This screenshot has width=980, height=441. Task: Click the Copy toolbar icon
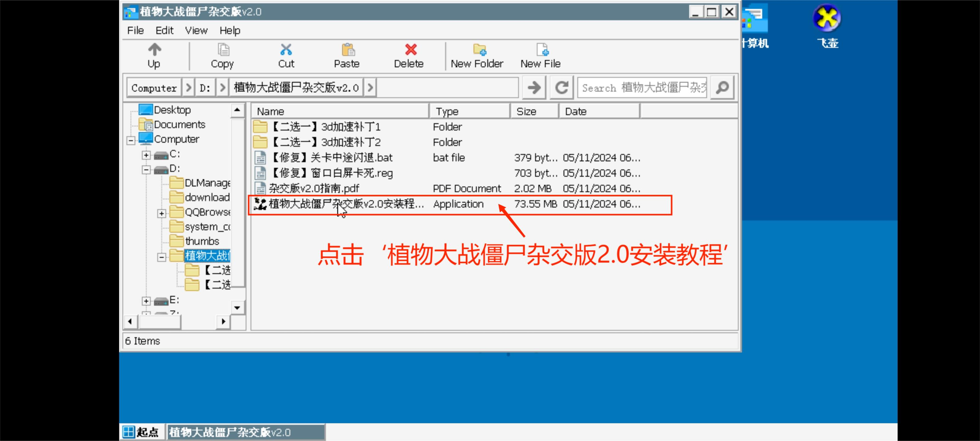pyautogui.click(x=222, y=55)
